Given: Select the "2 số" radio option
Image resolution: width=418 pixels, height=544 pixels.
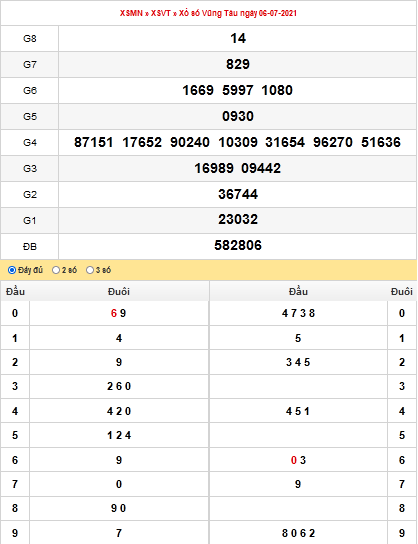Looking at the screenshot, I should (56, 270).
